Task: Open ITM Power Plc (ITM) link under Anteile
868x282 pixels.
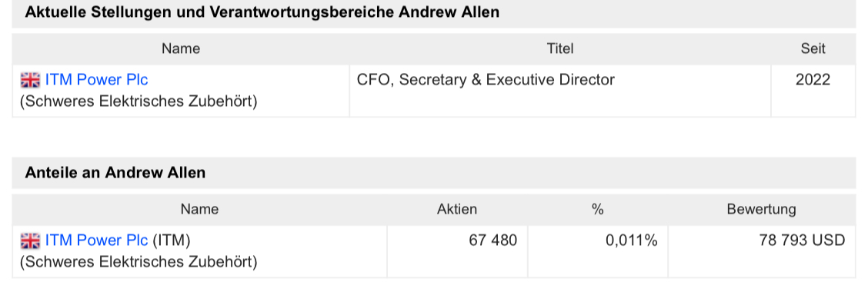Action: click(96, 241)
